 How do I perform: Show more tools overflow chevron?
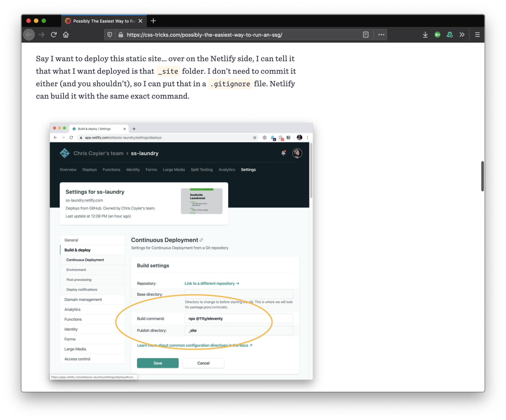point(462,35)
